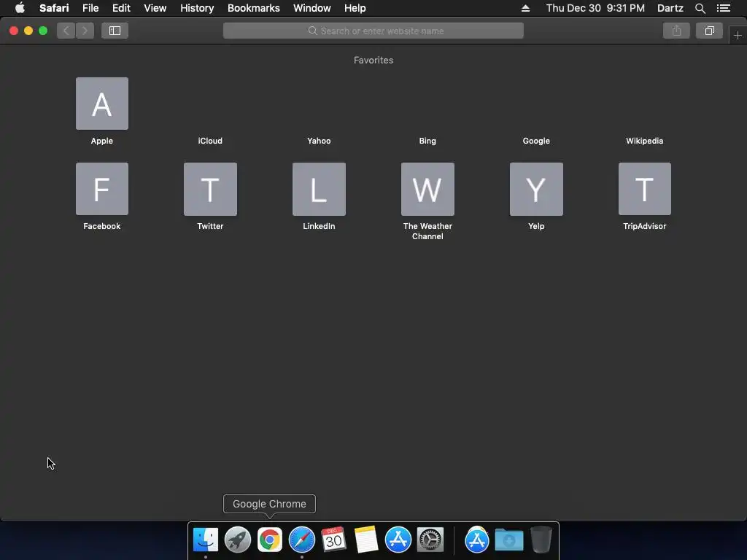This screenshot has height=560, width=747.
Task: Click the Safari compass icon in Dock
Action: [x=302, y=540]
